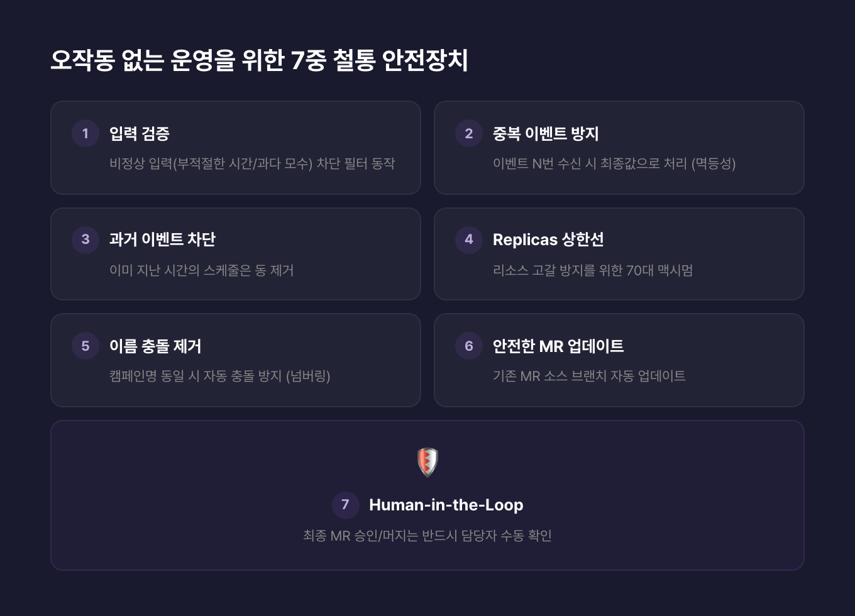Click the 70대 맥시멈 description text

(x=592, y=270)
